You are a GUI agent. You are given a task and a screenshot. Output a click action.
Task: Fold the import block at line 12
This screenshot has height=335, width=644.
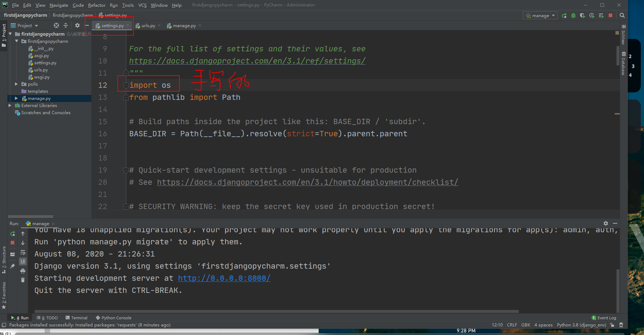click(x=126, y=85)
